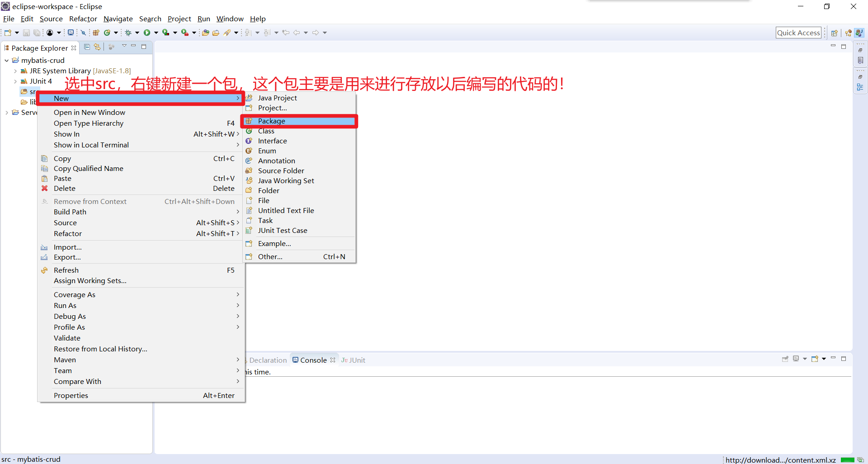Open the Debug dropdown arrow
The width and height of the screenshot is (868, 464).
(137, 33)
